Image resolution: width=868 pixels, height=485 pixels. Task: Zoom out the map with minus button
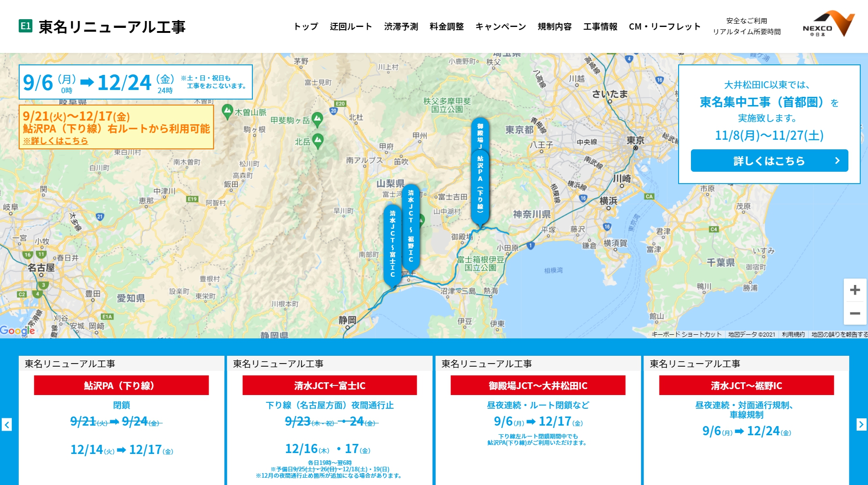[855, 313]
